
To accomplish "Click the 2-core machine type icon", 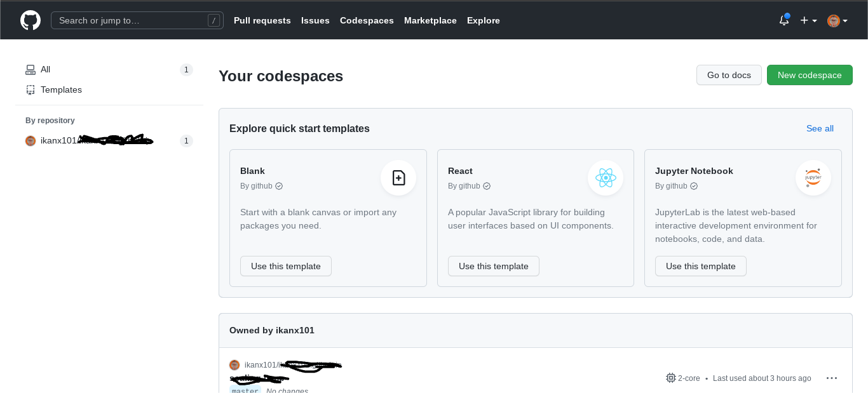I will coord(670,378).
